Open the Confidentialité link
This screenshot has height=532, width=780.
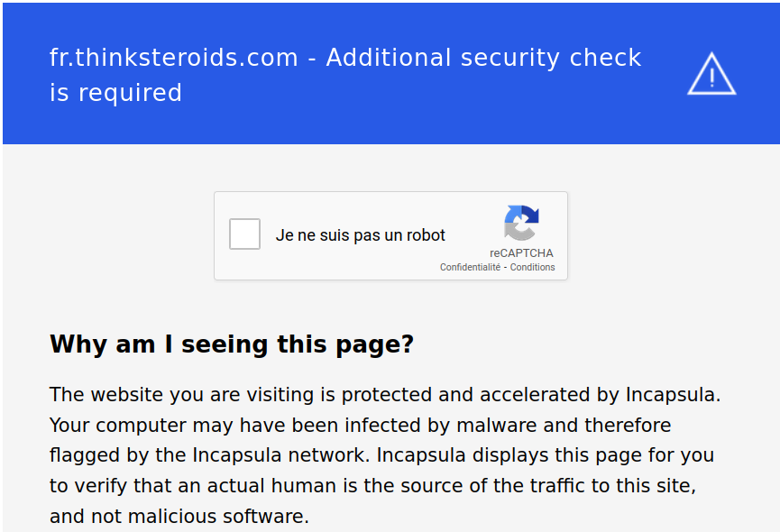(x=470, y=268)
